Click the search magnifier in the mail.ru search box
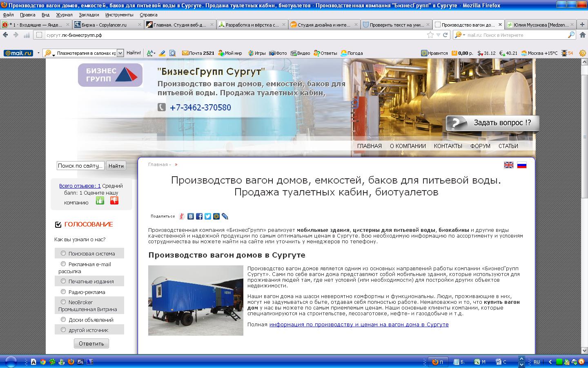 pos(571,35)
